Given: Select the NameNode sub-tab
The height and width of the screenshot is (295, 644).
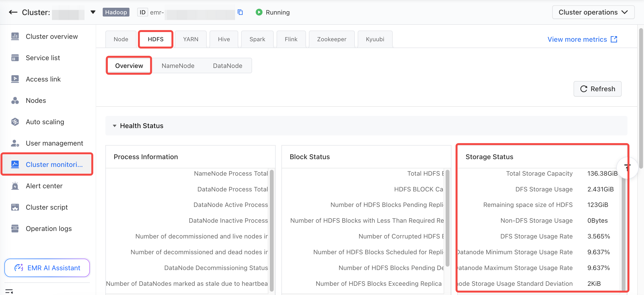Looking at the screenshot, I should pos(178,66).
